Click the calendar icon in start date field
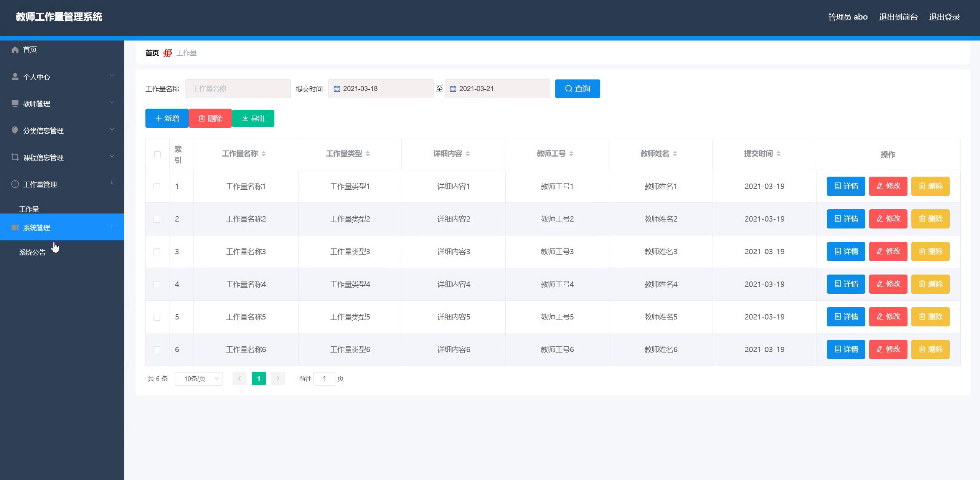 [x=337, y=89]
